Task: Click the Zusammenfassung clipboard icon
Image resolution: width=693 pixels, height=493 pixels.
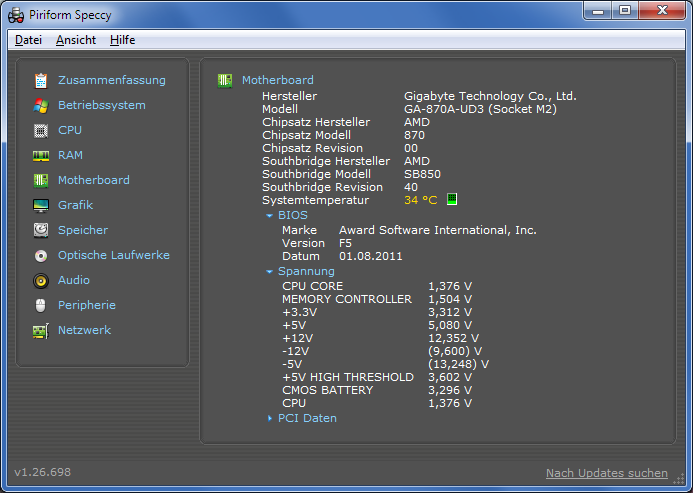Action: pyautogui.click(x=41, y=80)
